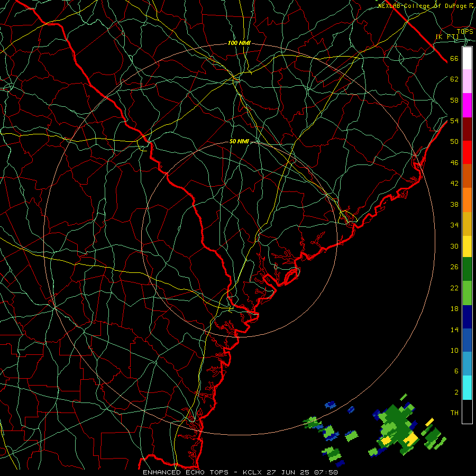Click the bright red legend swatch
Viewport: 476px width, 476px height.
click(x=467, y=152)
